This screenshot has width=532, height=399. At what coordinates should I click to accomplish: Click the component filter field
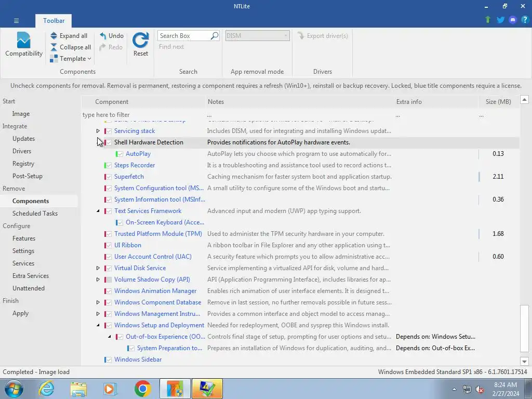pos(143,115)
